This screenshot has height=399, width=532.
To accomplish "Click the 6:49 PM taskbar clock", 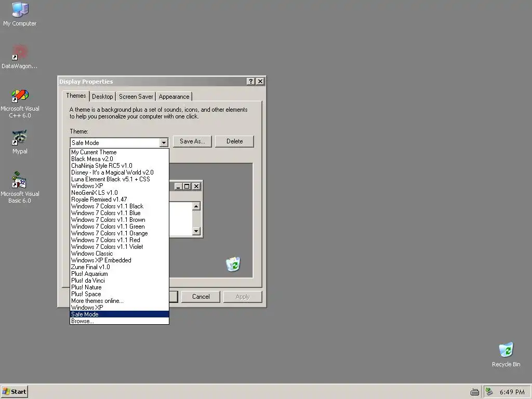I will pos(512,392).
